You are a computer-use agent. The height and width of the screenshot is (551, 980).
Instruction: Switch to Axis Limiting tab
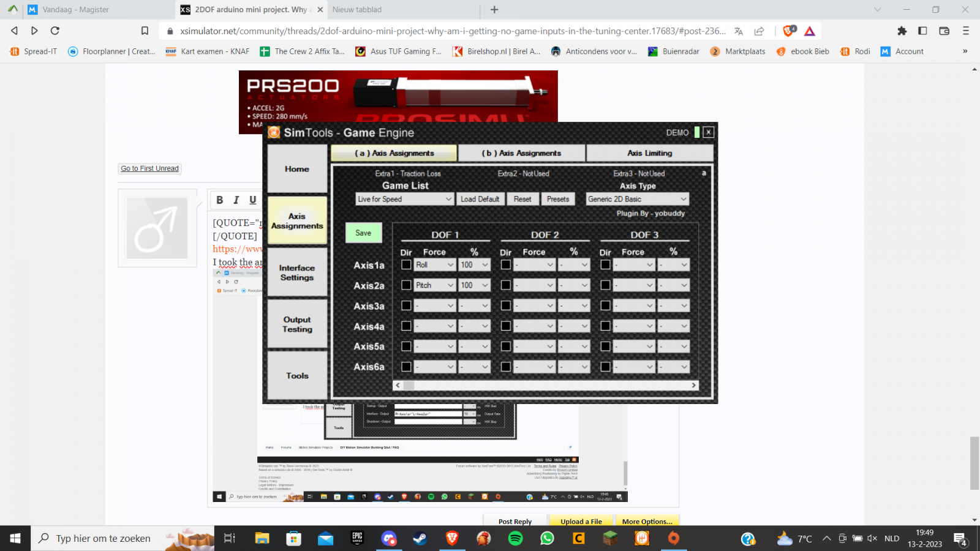[650, 153]
